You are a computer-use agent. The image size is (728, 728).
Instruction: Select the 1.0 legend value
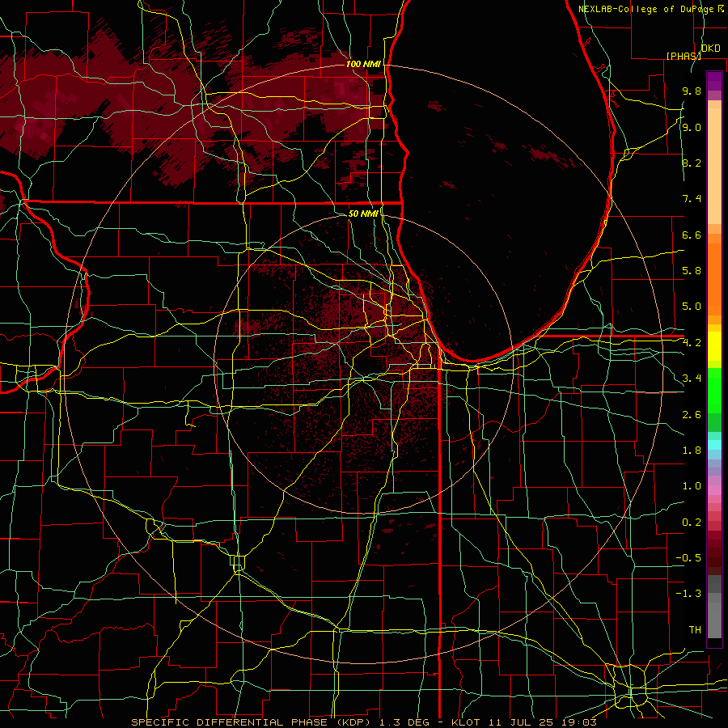(x=692, y=486)
